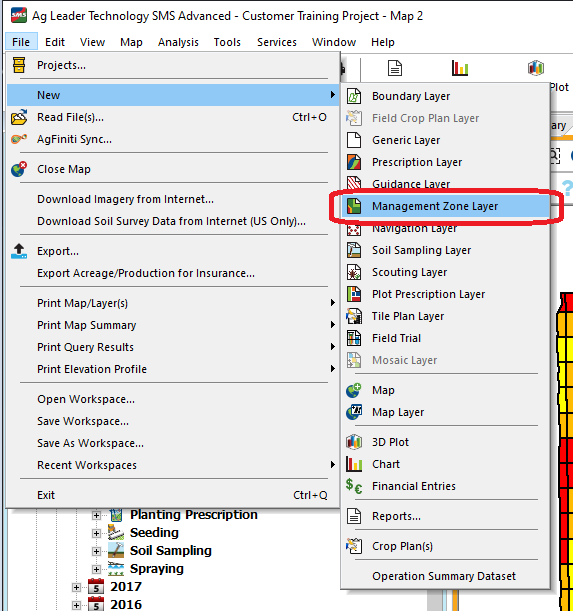Select the Seeding tree item
Screen dimensions: 573x611
click(x=154, y=533)
